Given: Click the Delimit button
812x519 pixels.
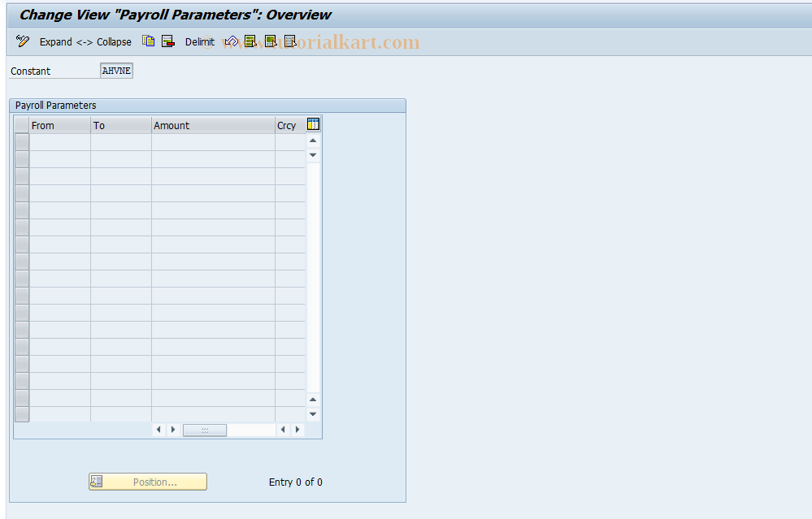Looking at the screenshot, I should click(x=199, y=42).
